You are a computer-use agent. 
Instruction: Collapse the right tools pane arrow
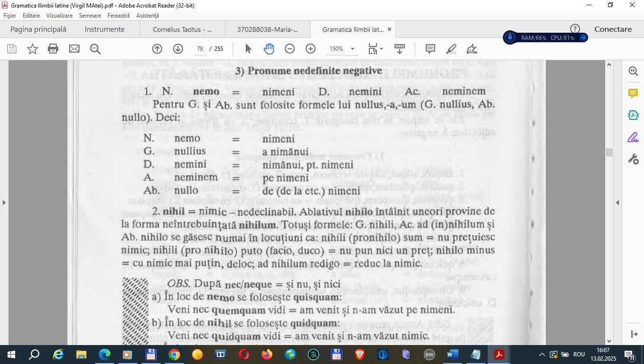point(617,203)
